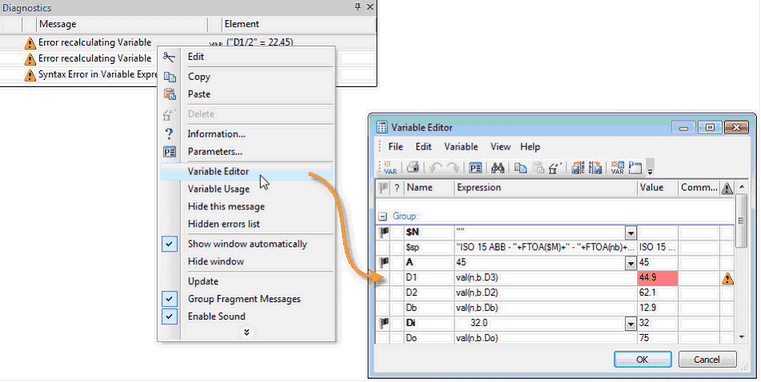761x382 pixels.
Task: Click the Name column header
Action: tap(429, 188)
